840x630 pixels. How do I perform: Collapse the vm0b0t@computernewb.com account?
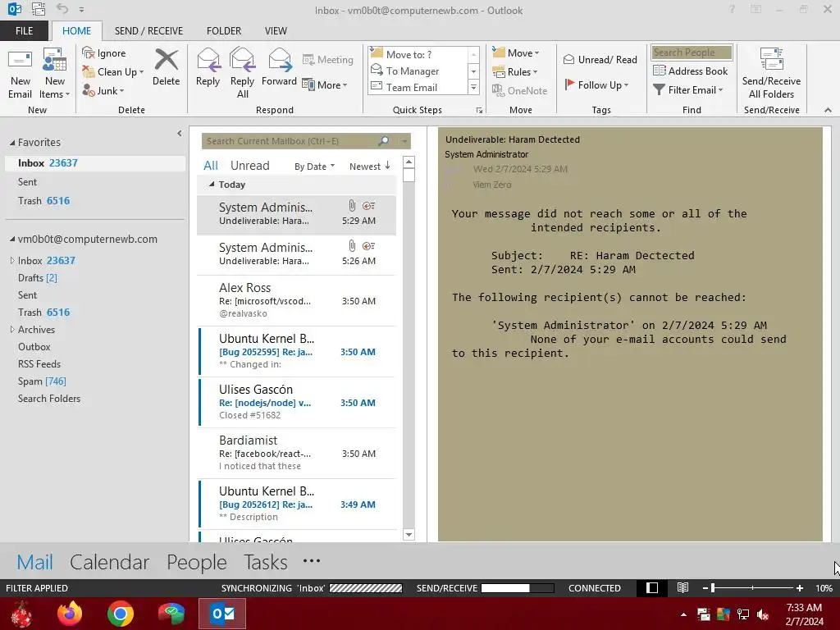point(12,239)
